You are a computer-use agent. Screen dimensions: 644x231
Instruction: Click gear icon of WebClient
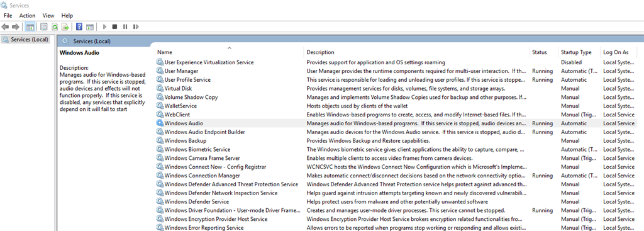[x=160, y=115]
